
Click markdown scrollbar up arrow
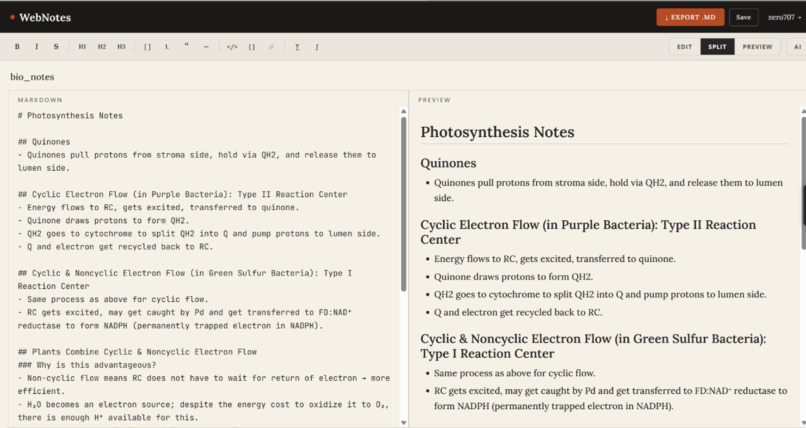click(404, 111)
